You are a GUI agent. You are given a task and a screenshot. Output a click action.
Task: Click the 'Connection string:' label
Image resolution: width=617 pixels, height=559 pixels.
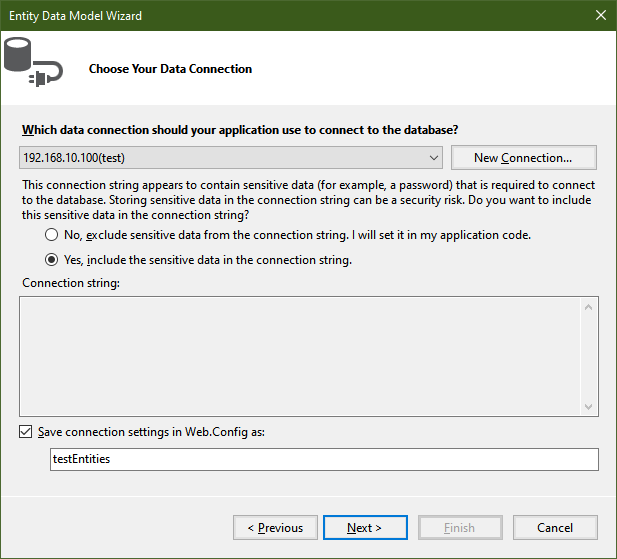pyautogui.click(x=71, y=283)
